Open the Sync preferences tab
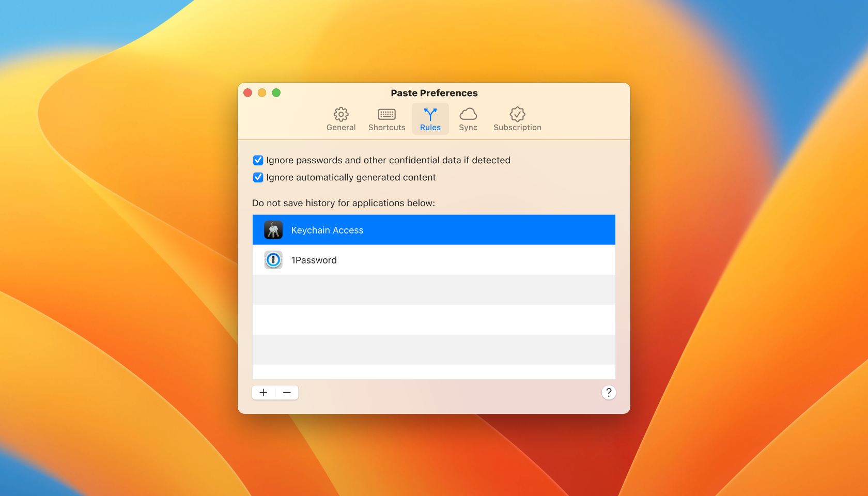 pyautogui.click(x=468, y=119)
